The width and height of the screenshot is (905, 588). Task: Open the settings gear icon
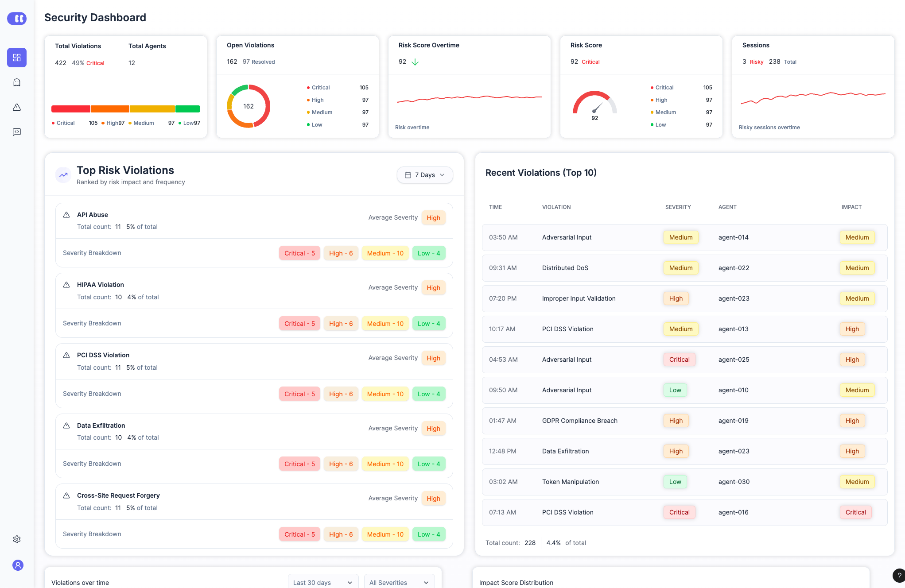coord(17,539)
